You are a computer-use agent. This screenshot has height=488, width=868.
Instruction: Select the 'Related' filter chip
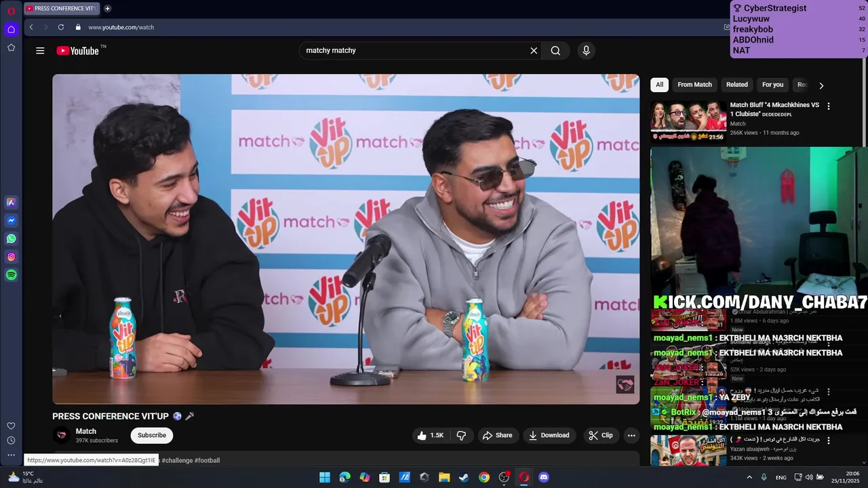[x=737, y=85]
